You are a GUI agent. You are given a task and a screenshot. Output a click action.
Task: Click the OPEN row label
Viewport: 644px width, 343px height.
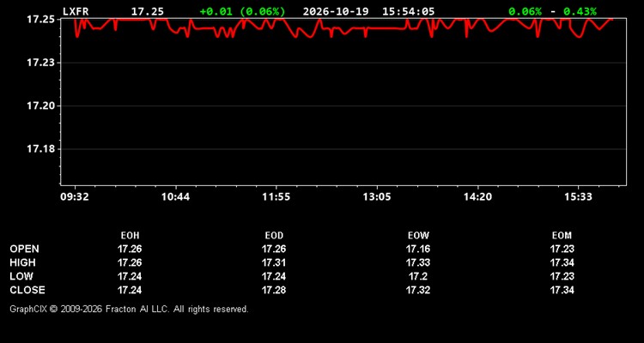coord(25,249)
